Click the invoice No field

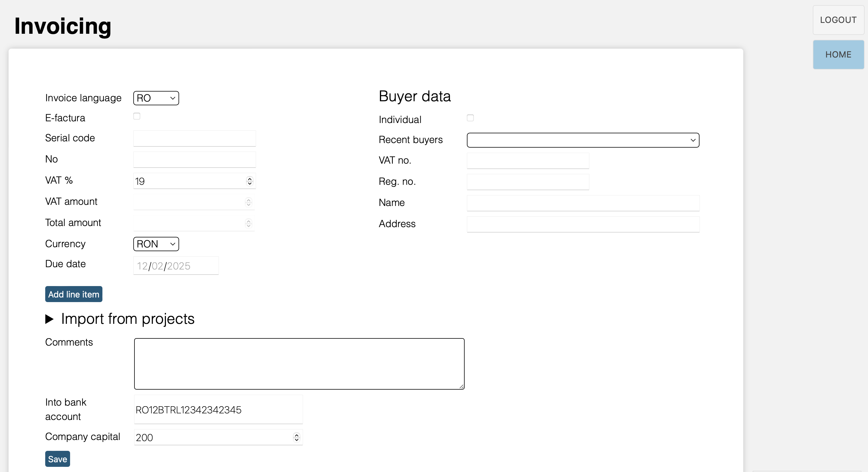click(x=195, y=160)
